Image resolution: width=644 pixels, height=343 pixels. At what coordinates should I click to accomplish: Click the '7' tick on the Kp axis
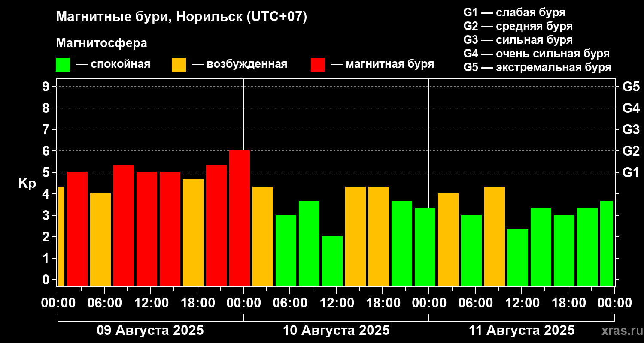point(47,129)
